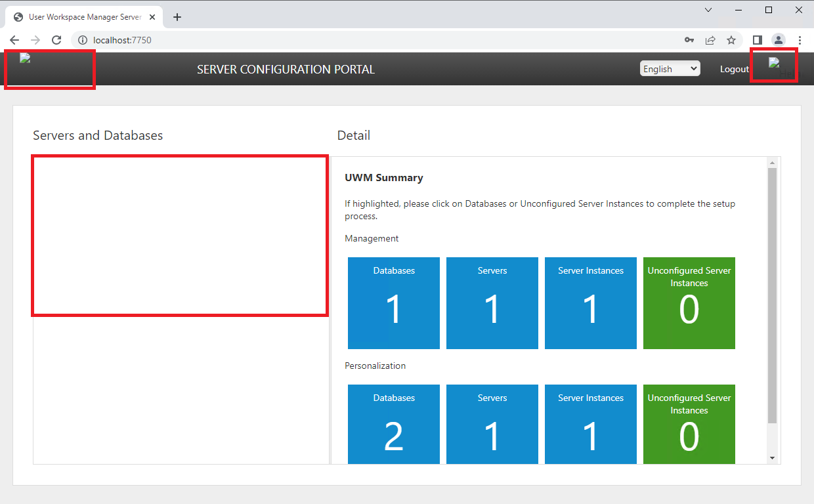
Task: Click inside the browser address bar
Action: (263, 40)
